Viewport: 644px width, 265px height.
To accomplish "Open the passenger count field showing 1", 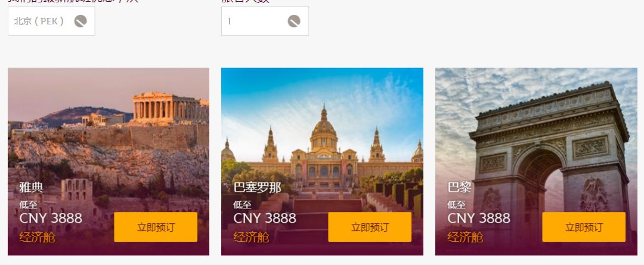I will pos(265,21).
